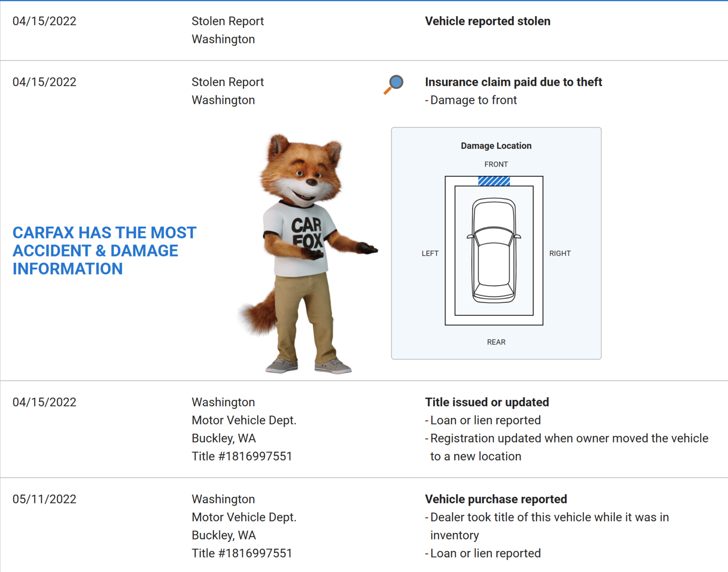
Task: Click the 'Vehicle reported stolen' entry
Action: point(487,21)
